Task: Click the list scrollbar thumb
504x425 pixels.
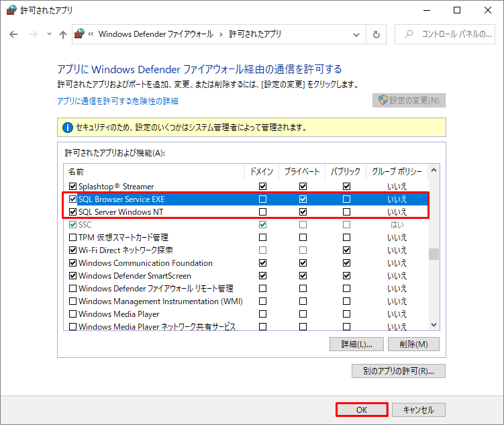Action: pos(434,254)
